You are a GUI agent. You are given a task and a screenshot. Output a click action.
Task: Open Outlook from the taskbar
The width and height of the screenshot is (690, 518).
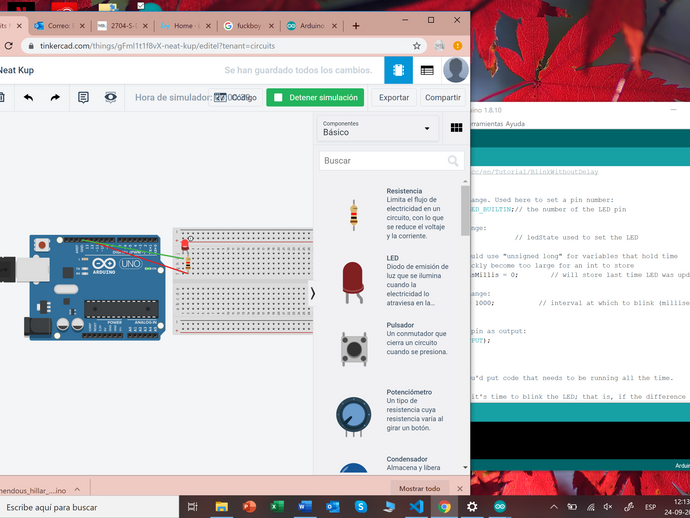click(333, 507)
